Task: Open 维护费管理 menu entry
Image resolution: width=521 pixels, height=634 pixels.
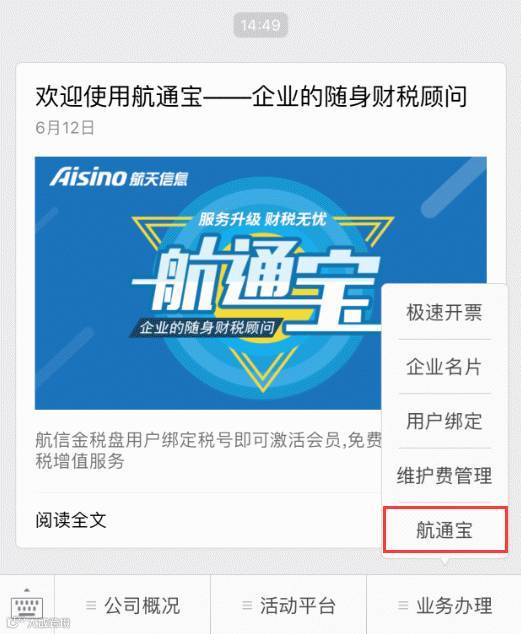Action: (444, 475)
